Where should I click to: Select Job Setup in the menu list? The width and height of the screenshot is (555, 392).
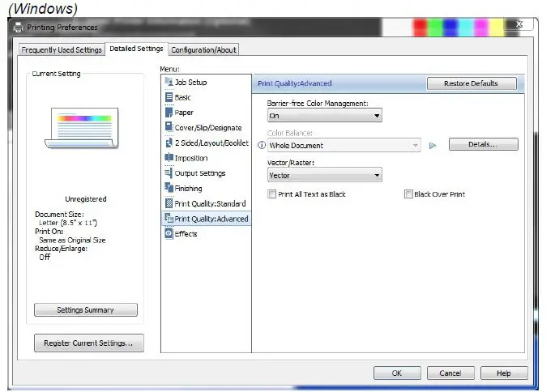pyautogui.click(x=207, y=82)
